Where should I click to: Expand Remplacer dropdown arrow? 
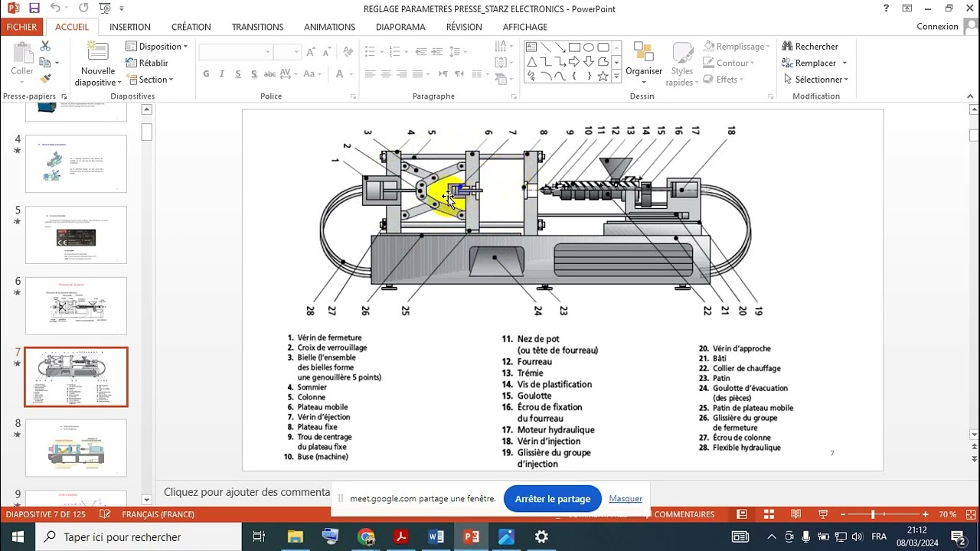844,64
